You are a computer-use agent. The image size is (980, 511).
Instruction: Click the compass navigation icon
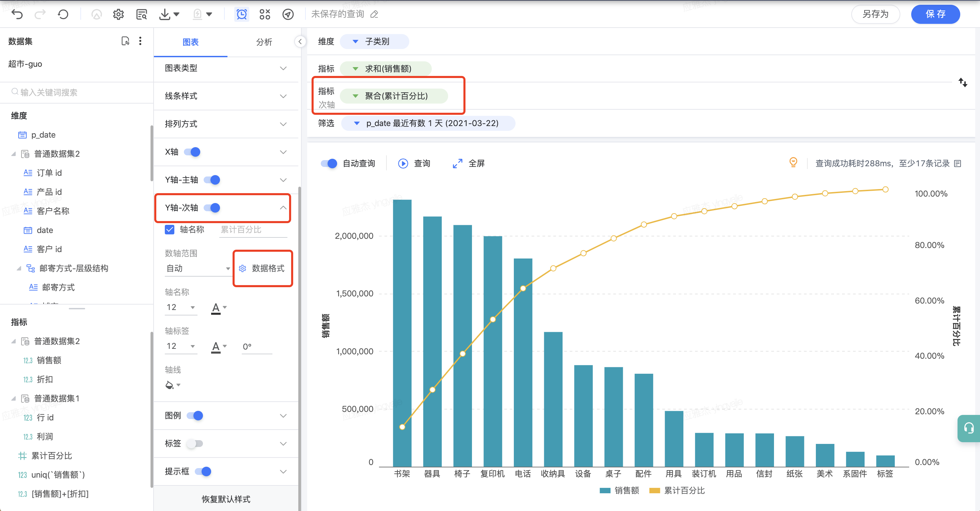(x=288, y=14)
